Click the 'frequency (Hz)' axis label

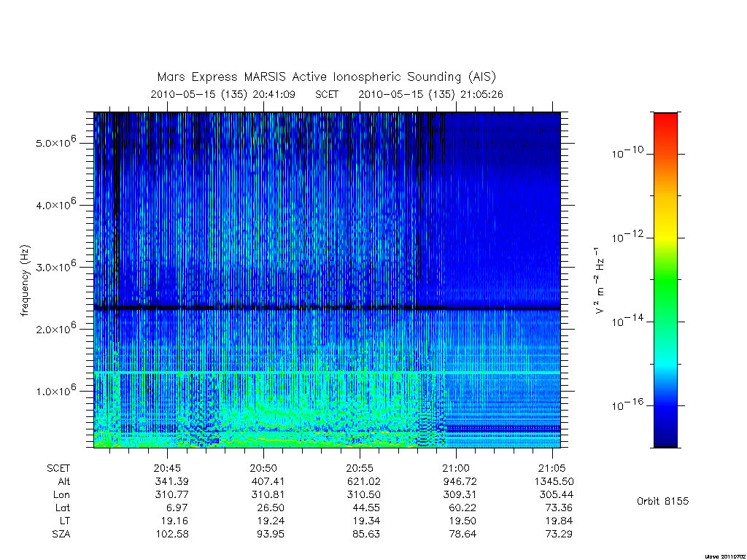(26, 281)
